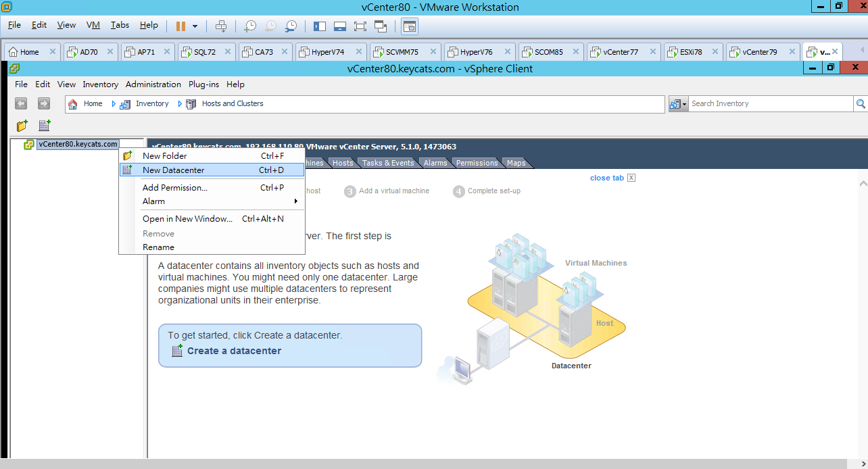Click the X box beside close tab

tap(631, 178)
